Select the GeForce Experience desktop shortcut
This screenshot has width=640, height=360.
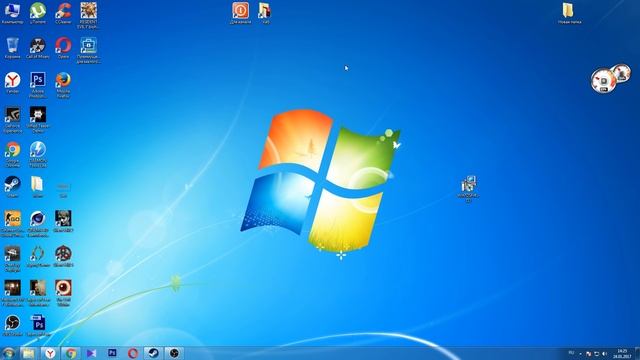click(12, 120)
